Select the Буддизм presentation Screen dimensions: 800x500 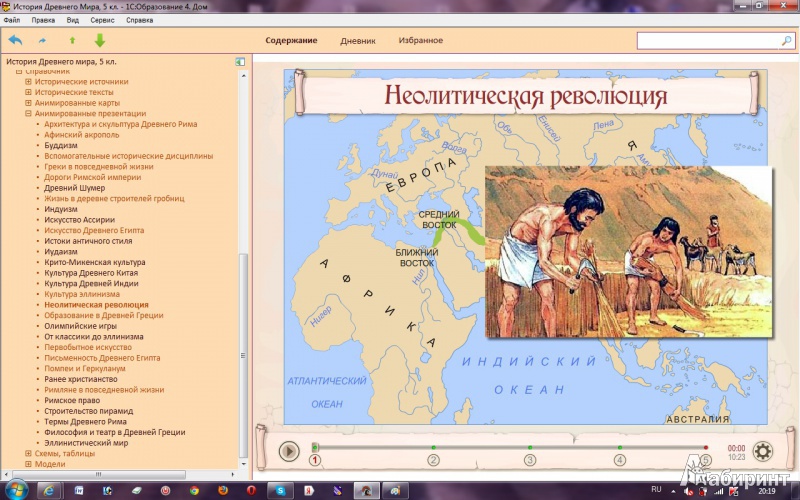(x=61, y=145)
